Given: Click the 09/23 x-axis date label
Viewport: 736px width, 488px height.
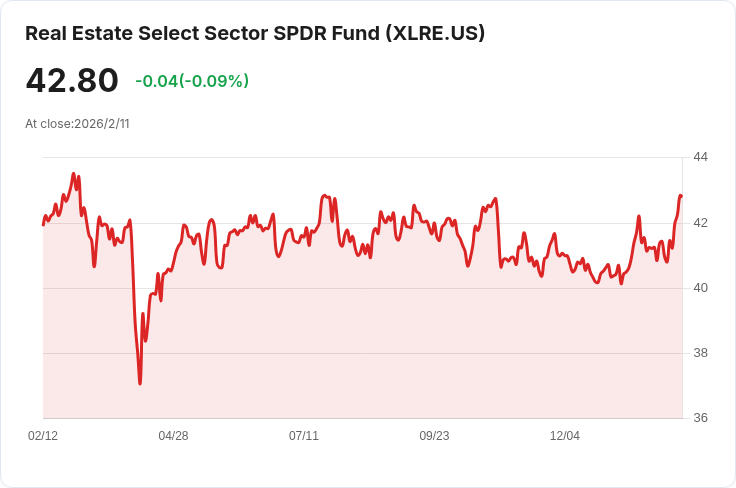Looking at the screenshot, I should click(434, 436).
